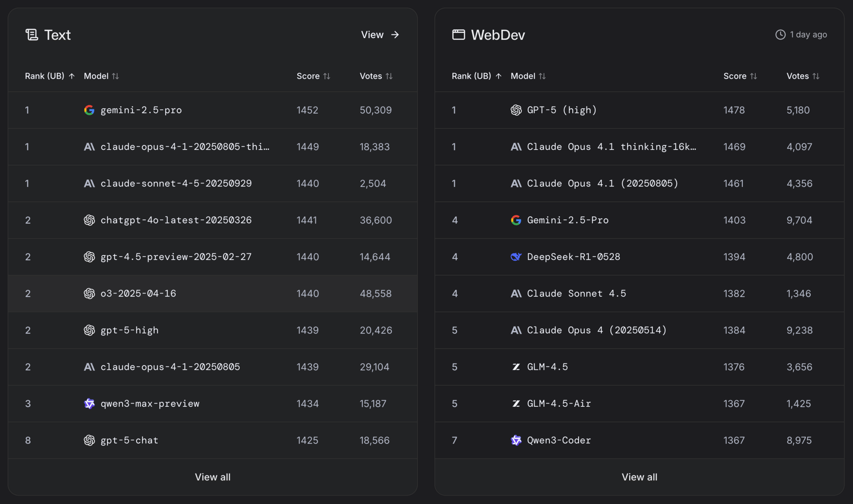The image size is (853, 504).
Task: Click the Z icon beside GLM-4.5-Air
Action: (x=516, y=404)
